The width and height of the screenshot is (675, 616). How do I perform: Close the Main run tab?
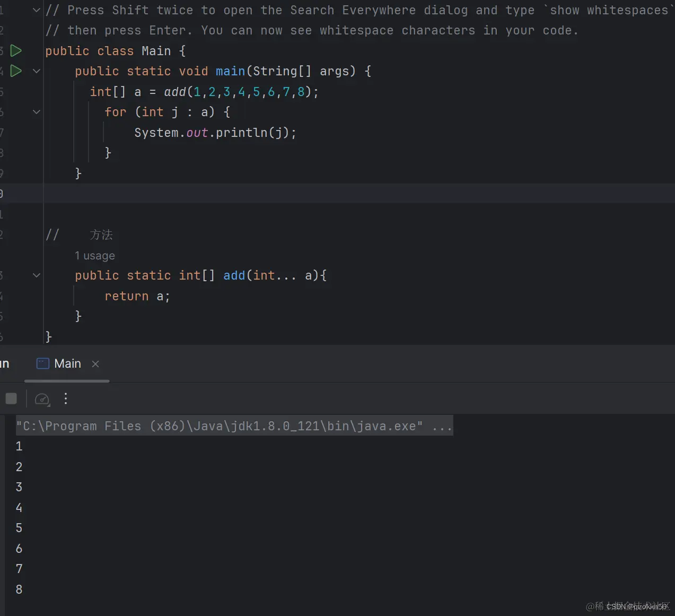click(x=95, y=364)
